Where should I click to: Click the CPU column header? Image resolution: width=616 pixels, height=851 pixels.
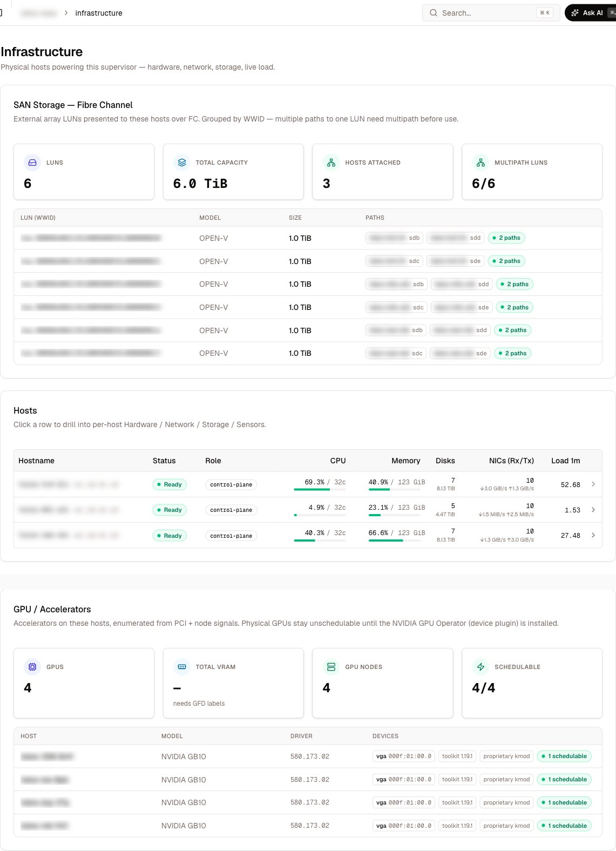click(x=338, y=461)
